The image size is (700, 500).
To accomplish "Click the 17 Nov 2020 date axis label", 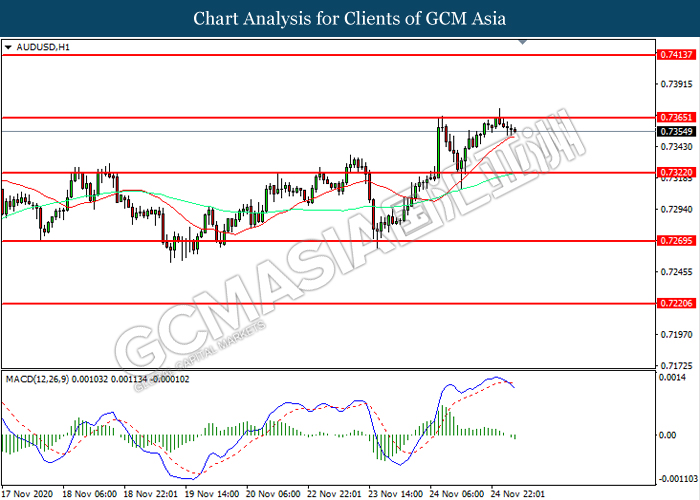I will [28, 494].
